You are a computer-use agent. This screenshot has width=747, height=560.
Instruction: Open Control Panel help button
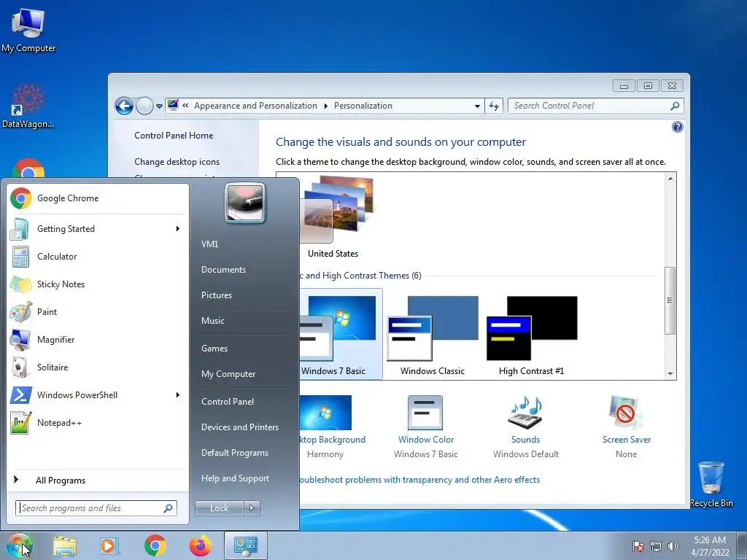[x=677, y=127]
